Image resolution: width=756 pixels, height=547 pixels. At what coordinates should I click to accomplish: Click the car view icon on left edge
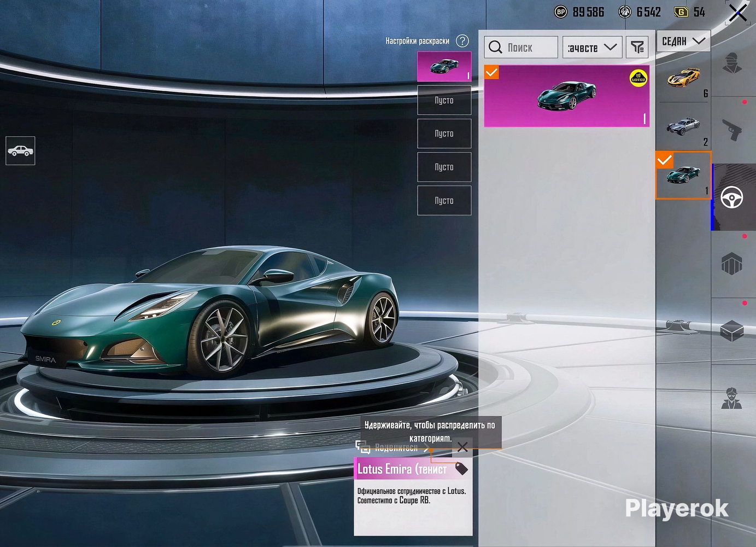click(20, 150)
